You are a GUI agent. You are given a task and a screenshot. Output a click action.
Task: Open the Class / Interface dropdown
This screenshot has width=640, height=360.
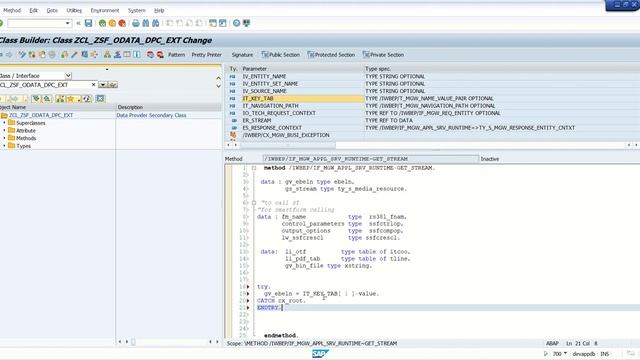tap(68, 76)
